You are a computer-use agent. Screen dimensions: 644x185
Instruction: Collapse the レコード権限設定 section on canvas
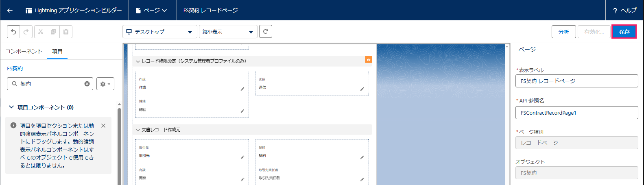[138, 61]
